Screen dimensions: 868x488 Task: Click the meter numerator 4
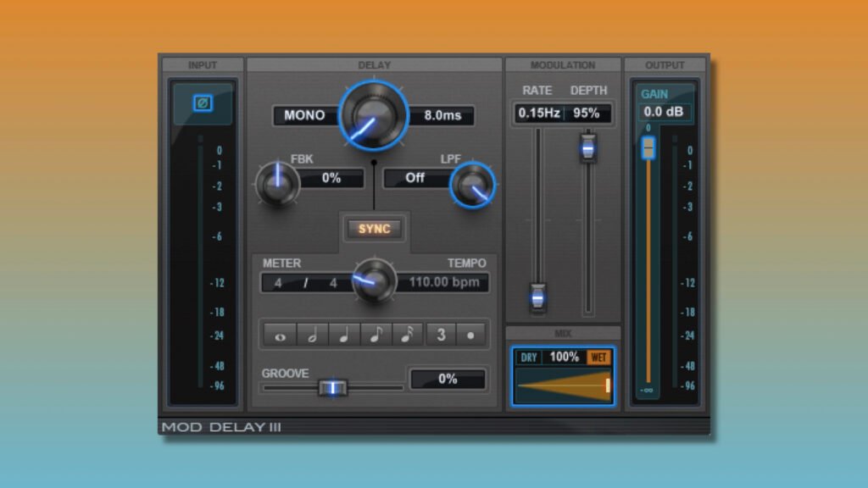pyautogui.click(x=278, y=283)
